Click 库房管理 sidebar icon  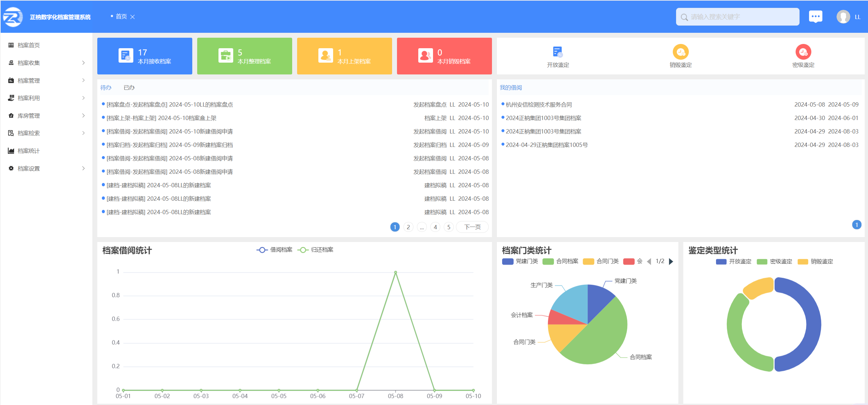[x=11, y=115]
